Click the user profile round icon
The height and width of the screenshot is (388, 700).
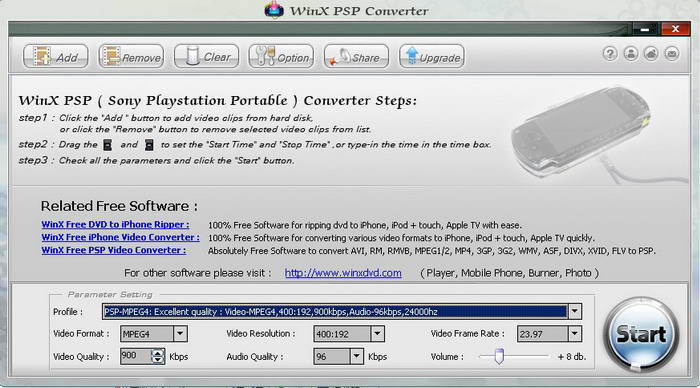(630, 54)
